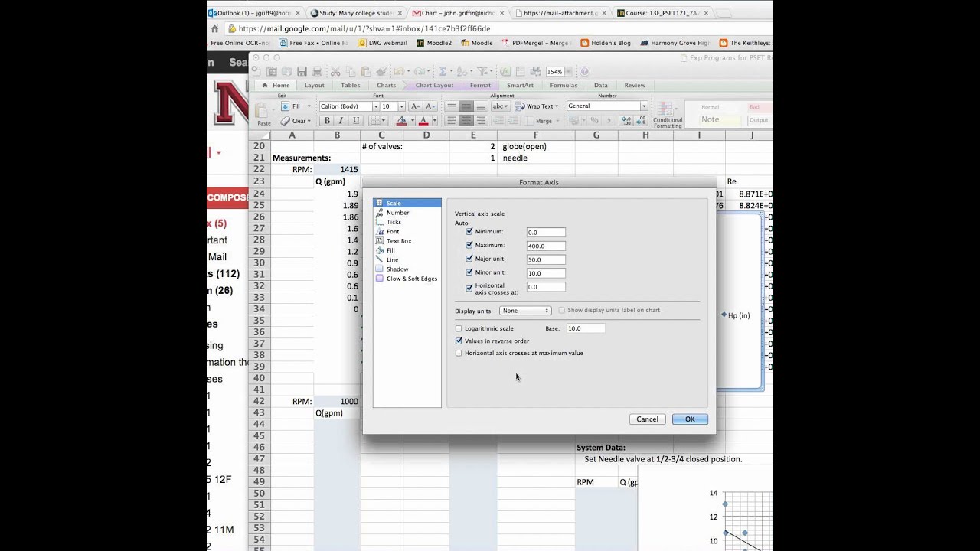Viewport: 980px width, 551px height.
Task: Uncheck the Major unit auto checkbox
Action: pyautogui.click(x=469, y=259)
